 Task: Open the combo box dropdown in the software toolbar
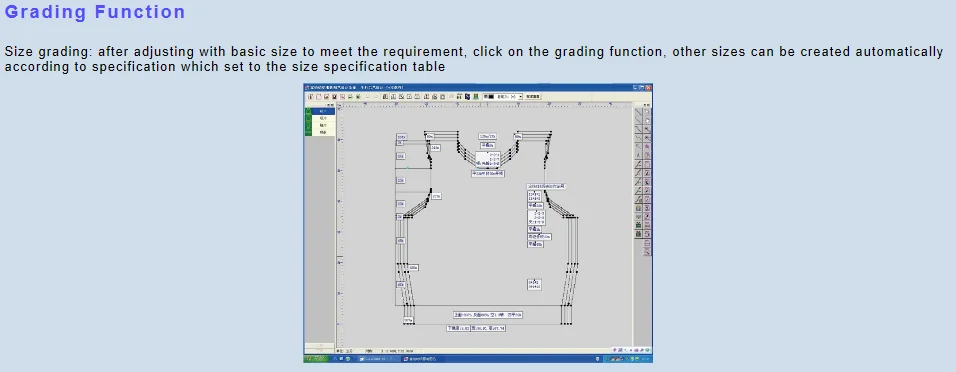520,96
